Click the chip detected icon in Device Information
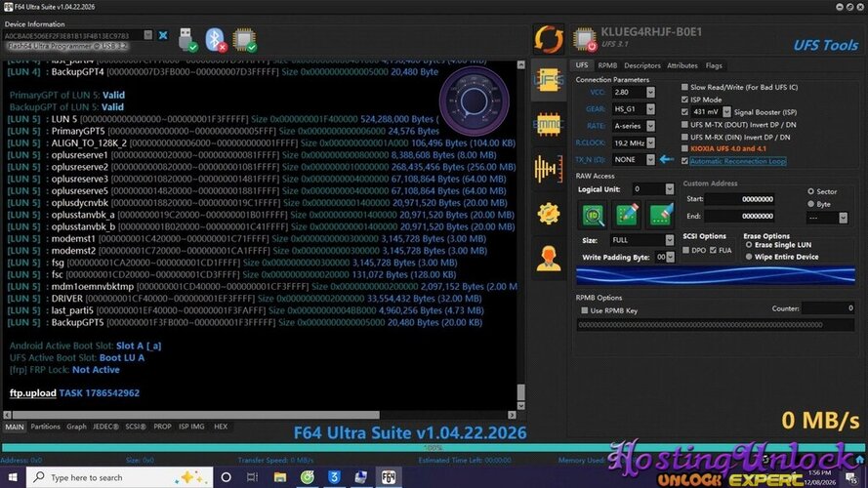 244,40
